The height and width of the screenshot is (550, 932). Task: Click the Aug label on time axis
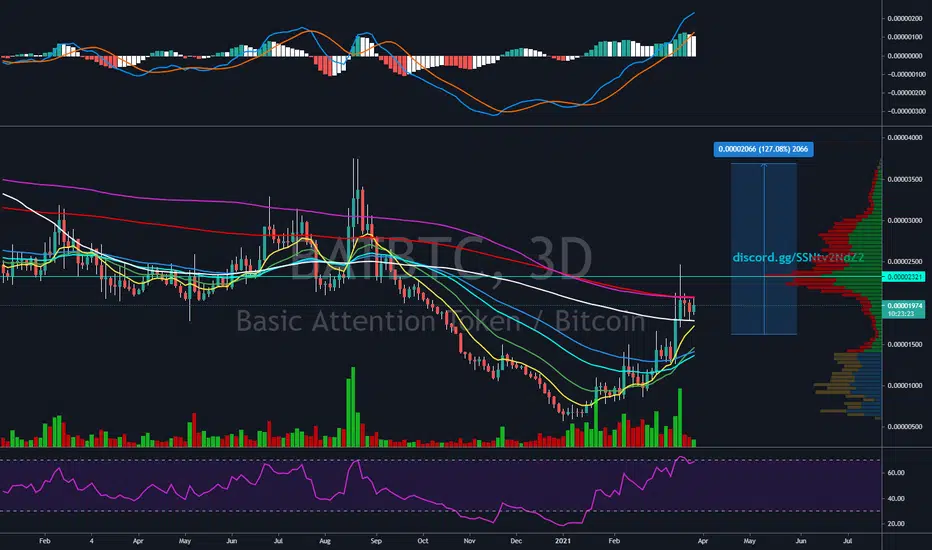coord(325,541)
